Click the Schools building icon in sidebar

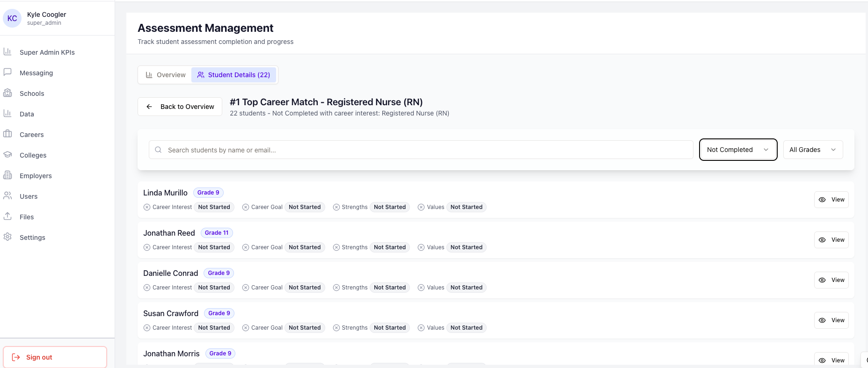(7, 93)
